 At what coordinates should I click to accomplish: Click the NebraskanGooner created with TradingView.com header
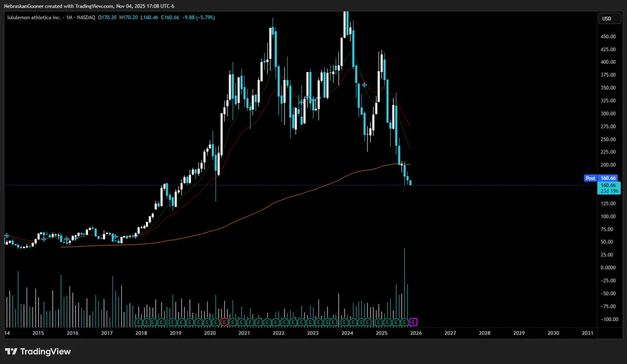(x=89, y=6)
